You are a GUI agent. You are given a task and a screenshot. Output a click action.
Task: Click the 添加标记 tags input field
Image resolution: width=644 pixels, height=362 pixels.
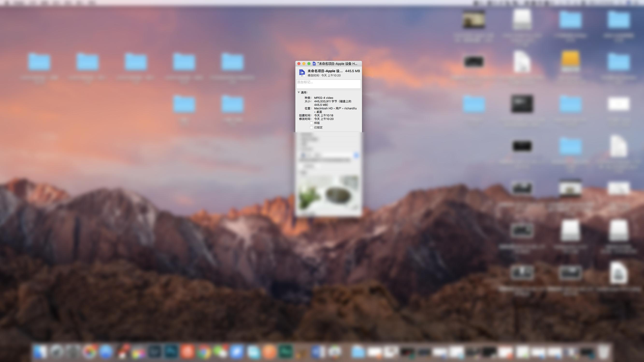click(x=328, y=84)
